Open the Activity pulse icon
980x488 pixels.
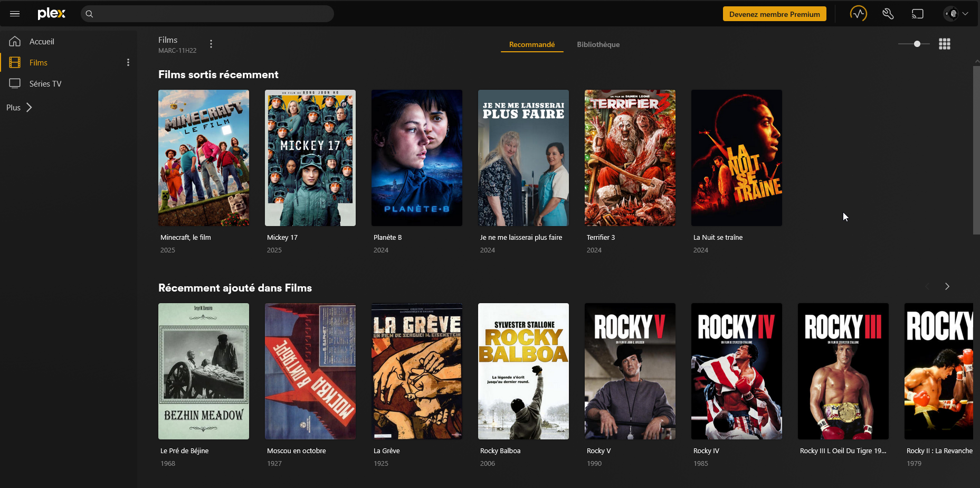[x=859, y=14]
